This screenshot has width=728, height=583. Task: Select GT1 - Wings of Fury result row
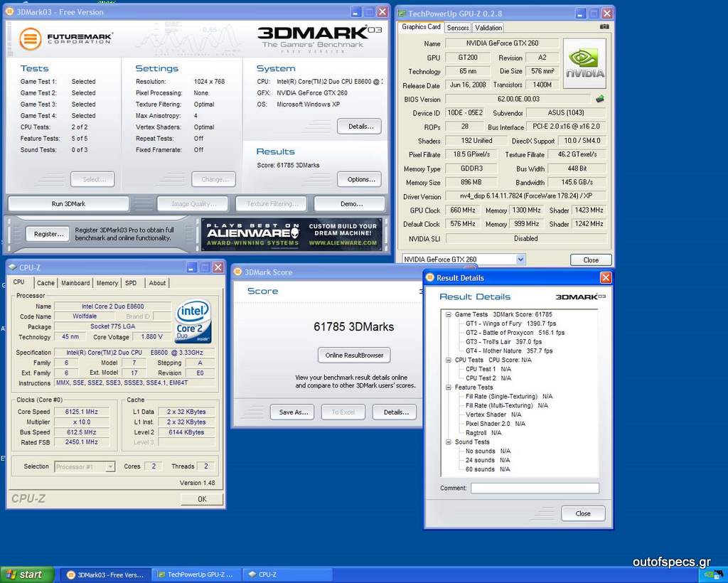(510, 323)
